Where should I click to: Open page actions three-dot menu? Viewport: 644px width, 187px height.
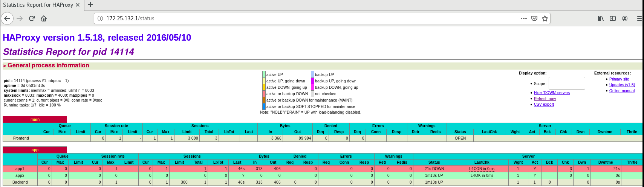pos(524,18)
